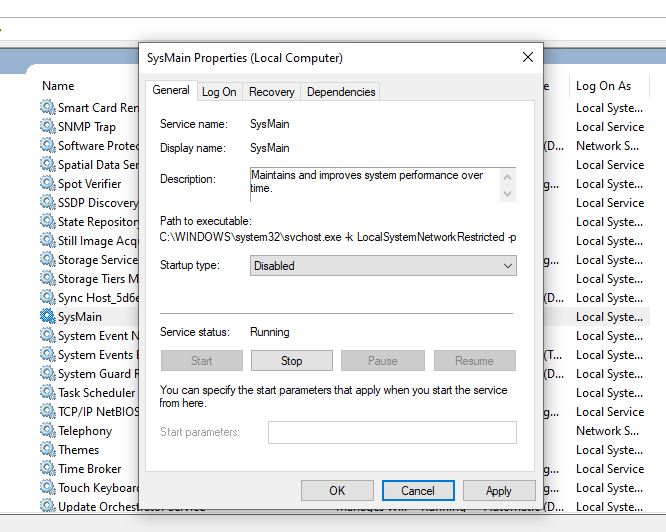
Task: Click gear icon of Spatial Data Service
Action: (x=48, y=165)
